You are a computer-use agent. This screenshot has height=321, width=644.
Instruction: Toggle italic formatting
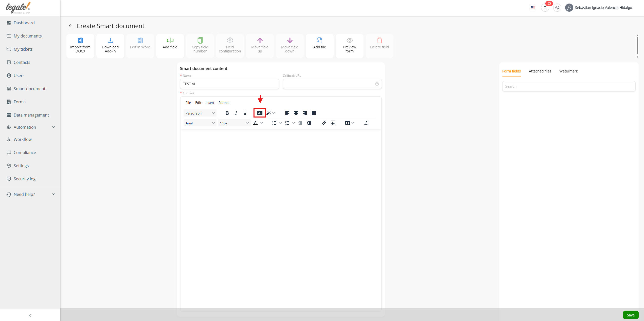point(236,113)
